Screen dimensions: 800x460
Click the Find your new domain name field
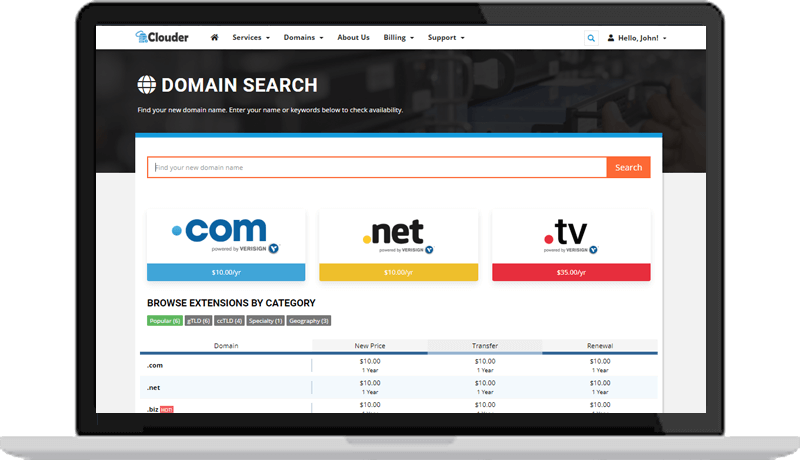377,167
